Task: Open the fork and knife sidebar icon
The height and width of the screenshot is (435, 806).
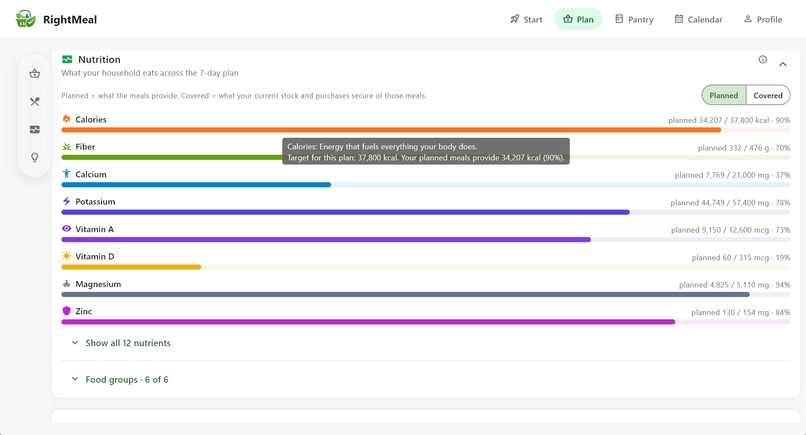Action: click(x=34, y=102)
